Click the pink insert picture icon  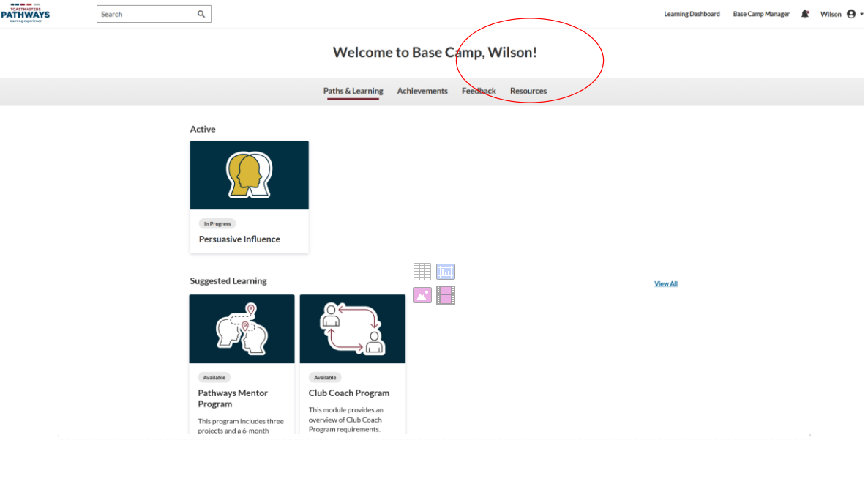click(x=422, y=295)
